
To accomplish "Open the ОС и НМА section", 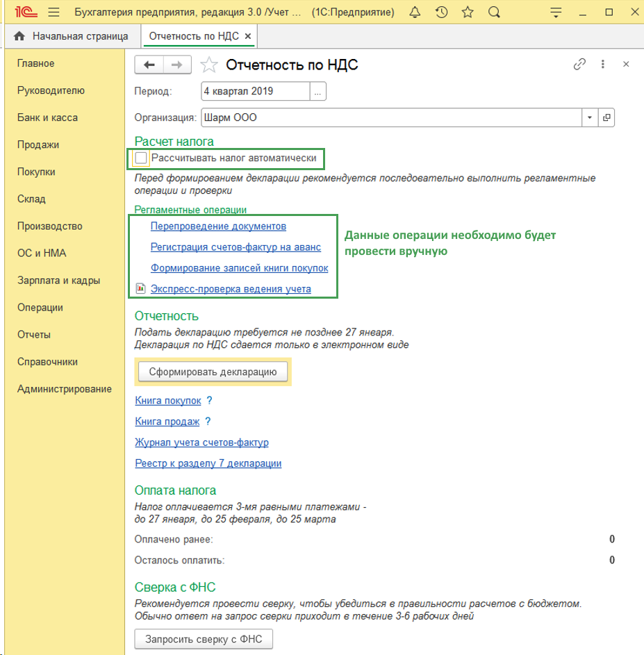I will point(42,254).
